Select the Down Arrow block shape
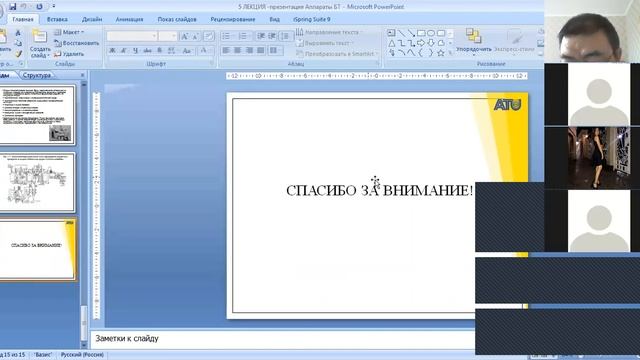This screenshot has height=360, width=640. (431, 43)
